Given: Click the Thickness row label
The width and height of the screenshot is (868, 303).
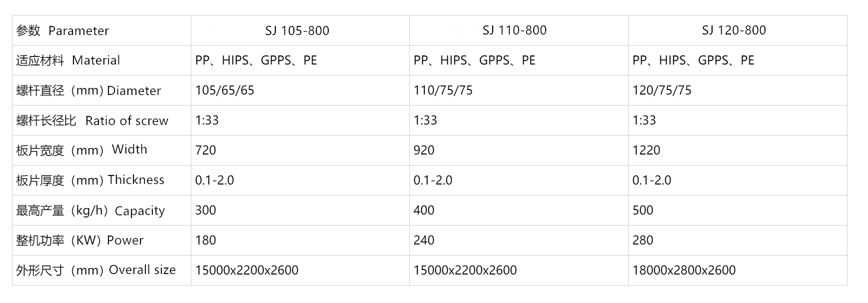Looking at the screenshot, I should point(90,180).
